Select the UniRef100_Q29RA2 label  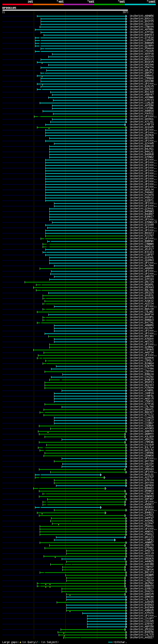pos(142,347)
